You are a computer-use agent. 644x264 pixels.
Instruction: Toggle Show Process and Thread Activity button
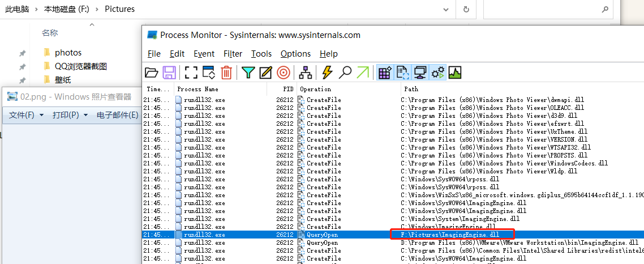[438, 73]
